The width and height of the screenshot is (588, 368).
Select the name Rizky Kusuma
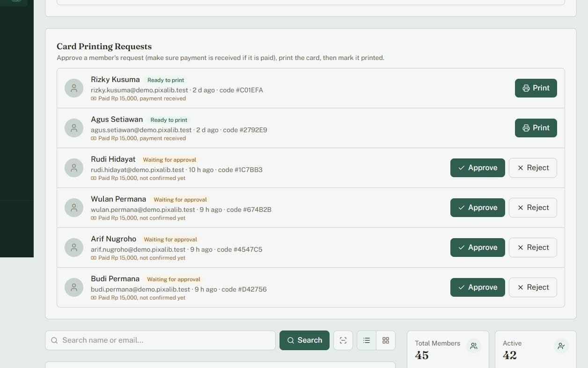pyautogui.click(x=115, y=80)
